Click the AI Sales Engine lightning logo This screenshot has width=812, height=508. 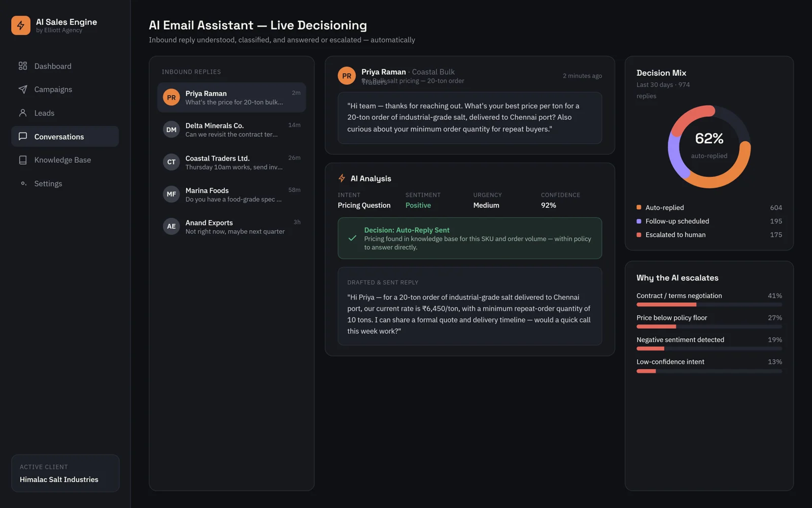(21, 25)
